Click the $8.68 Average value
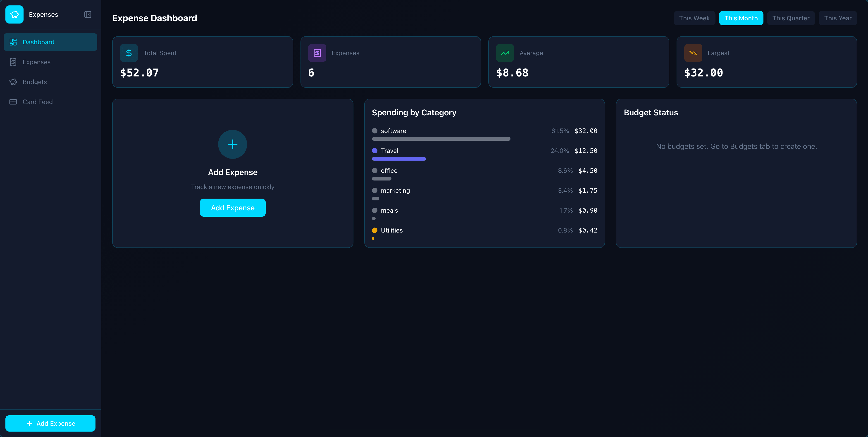868x437 pixels. [513, 73]
